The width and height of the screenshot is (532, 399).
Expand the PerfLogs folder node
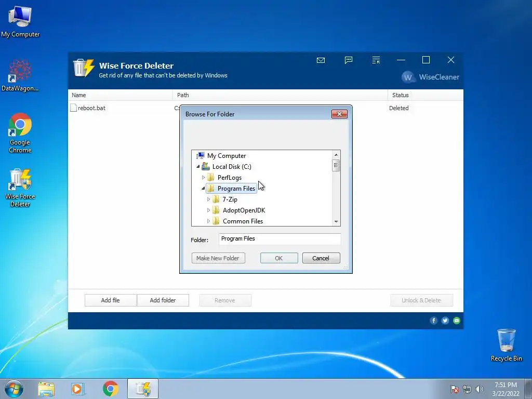203,178
